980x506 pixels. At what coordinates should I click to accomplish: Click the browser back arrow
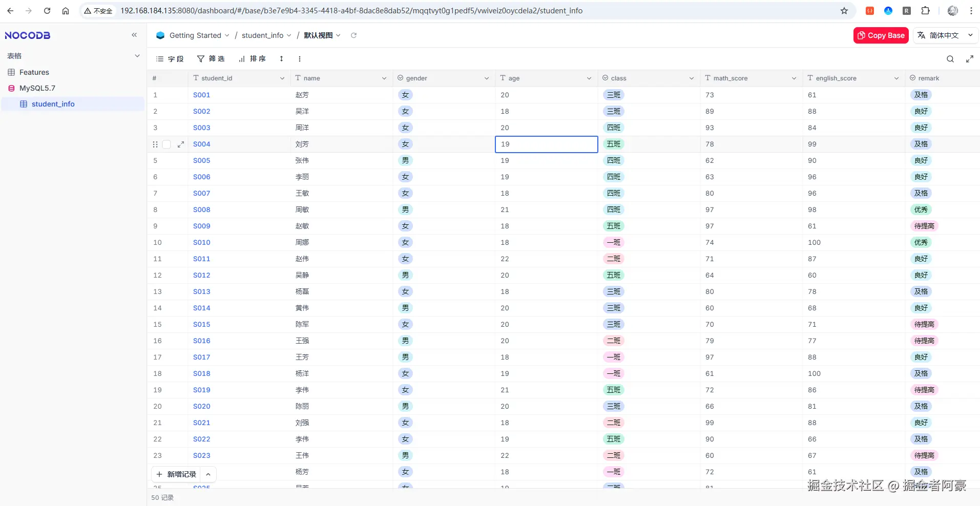[10, 11]
